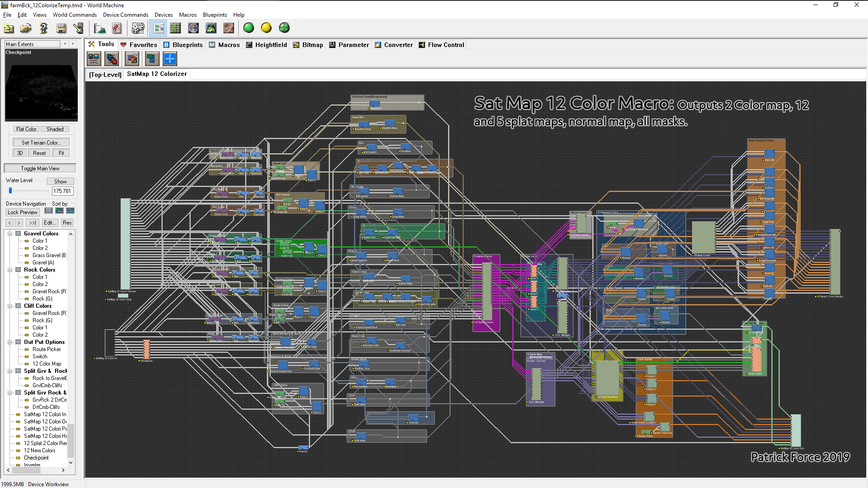The height and width of the screenshot is (488, 868).
Task: Sort devices by group icon
Action: 59,211
